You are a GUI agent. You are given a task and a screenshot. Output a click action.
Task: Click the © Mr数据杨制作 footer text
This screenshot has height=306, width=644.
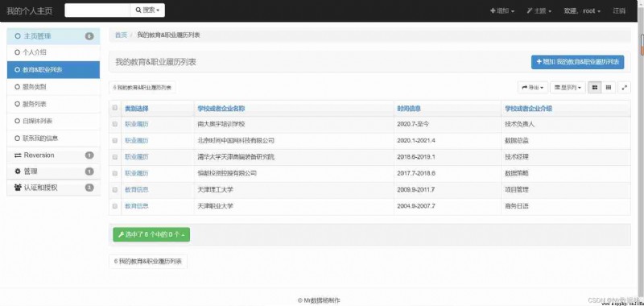pyautogui.click(x=319, y=300)
